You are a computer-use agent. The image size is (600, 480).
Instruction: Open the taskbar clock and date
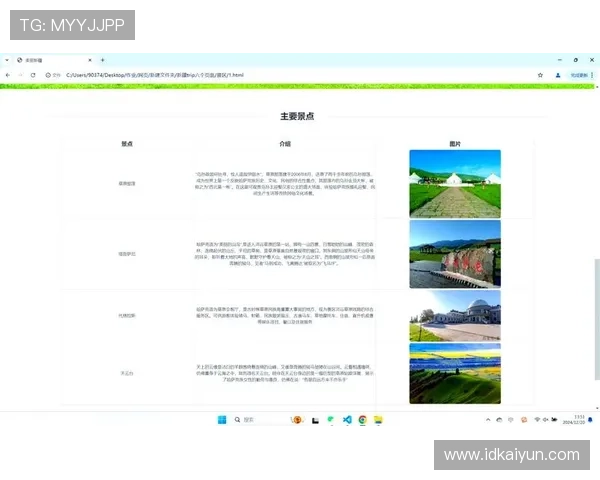pyautogui.click(x=574, y=420)
